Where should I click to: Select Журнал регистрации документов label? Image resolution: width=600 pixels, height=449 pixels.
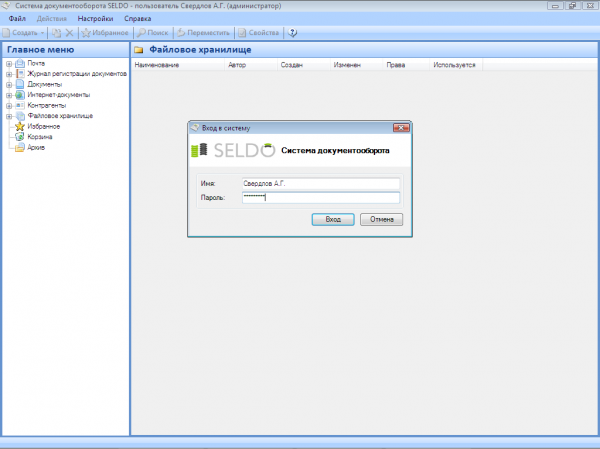pos(77,74)
